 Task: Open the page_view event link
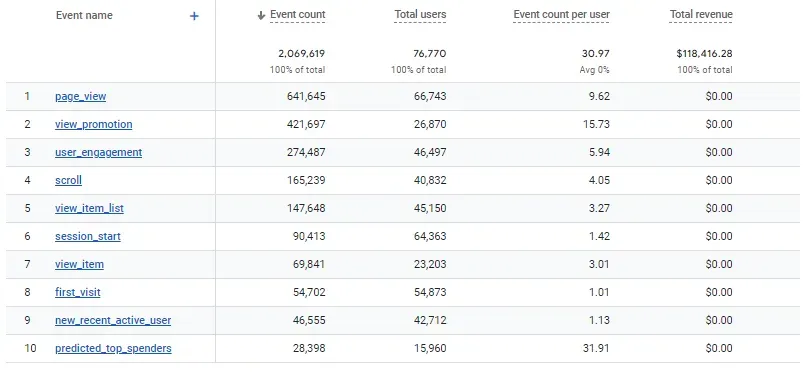81,96
